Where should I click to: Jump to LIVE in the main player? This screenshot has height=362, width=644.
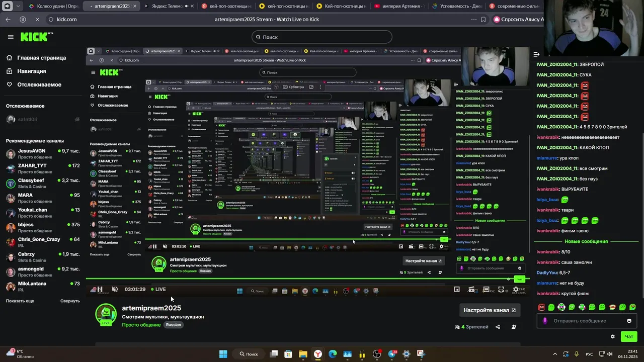tap(158, 289)
